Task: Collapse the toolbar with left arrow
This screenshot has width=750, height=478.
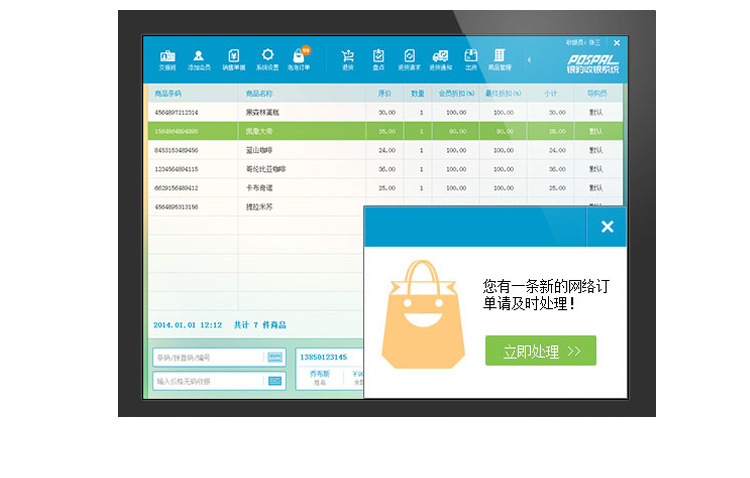Action: 529,60
